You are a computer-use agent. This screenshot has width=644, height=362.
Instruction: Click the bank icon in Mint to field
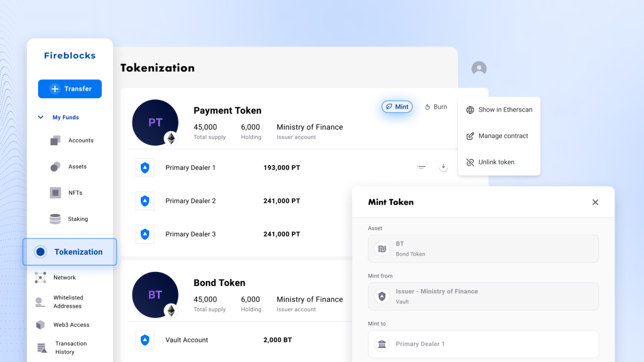click(382, 344)
